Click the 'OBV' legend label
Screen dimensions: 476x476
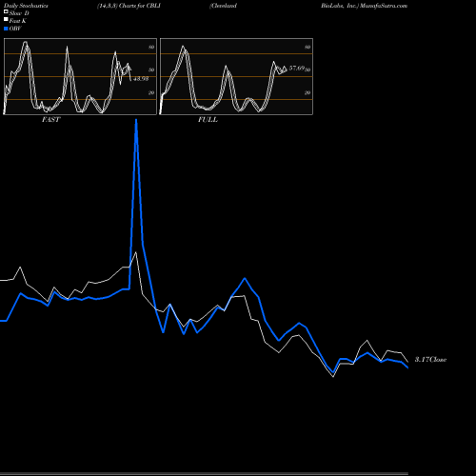[15, 29]
